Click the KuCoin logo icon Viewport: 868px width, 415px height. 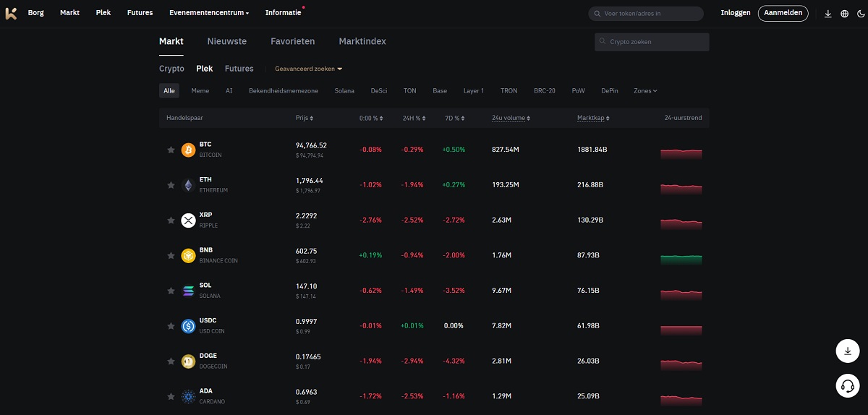coord(11,13)
